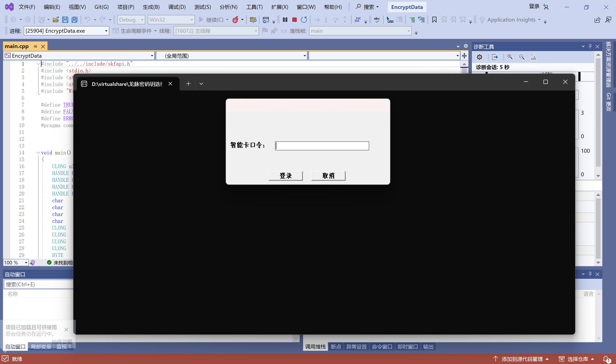Click the live share icon at top right
Viewport: 616px width, 364px height.
[597, 20]
